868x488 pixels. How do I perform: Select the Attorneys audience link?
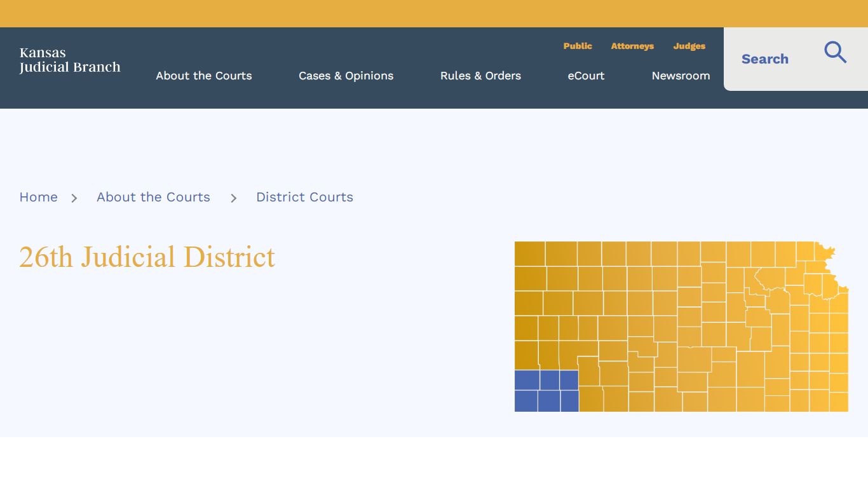(632, 46)
